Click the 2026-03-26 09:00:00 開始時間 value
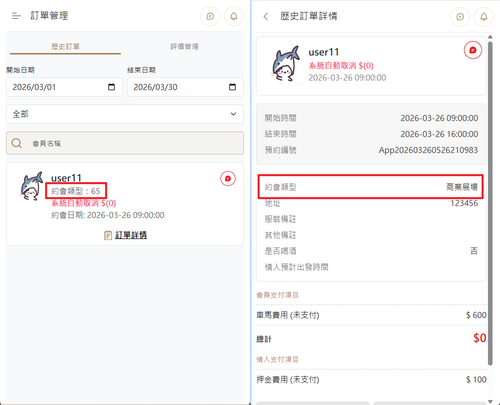Viewport: 500px width, 405px height. pos(439,118)
